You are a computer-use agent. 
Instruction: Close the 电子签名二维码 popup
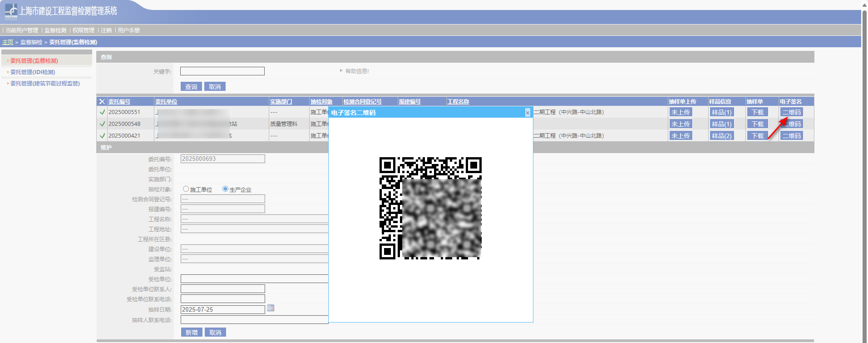[x=527, y=113]
